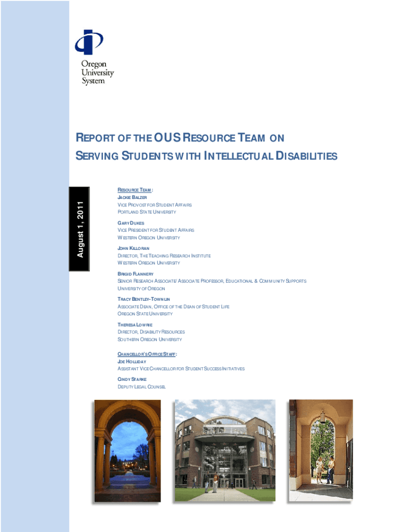Viewport: 400px width, 532px height.
Task: Click the Oregon University System logo icon
Action: pos(89,43)
